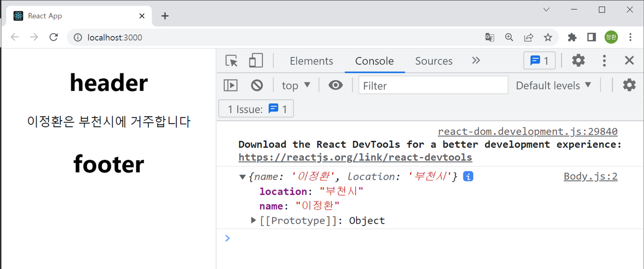The width and height of the screenshot is (644, 269).
Task: Click the Download the React DevTools message
Action: click(x=430, y=144)
